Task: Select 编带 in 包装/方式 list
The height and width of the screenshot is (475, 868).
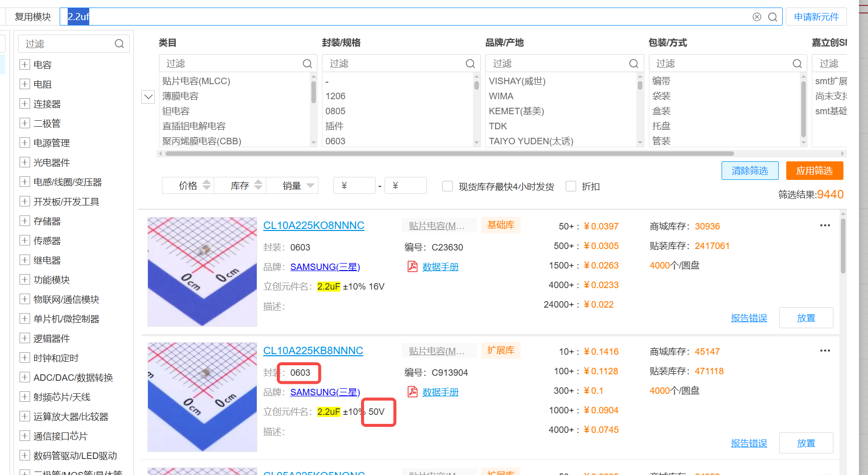Action: [661, 81]
